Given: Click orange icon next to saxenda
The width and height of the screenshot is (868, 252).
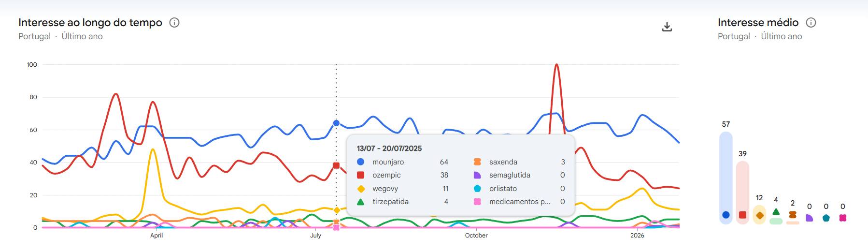Looking at the screenshot, I should pos(477,162).
